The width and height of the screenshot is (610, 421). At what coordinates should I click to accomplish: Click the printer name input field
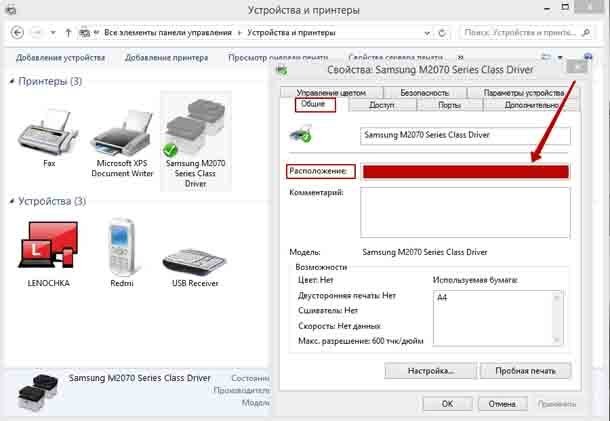(x=465, y=135)
